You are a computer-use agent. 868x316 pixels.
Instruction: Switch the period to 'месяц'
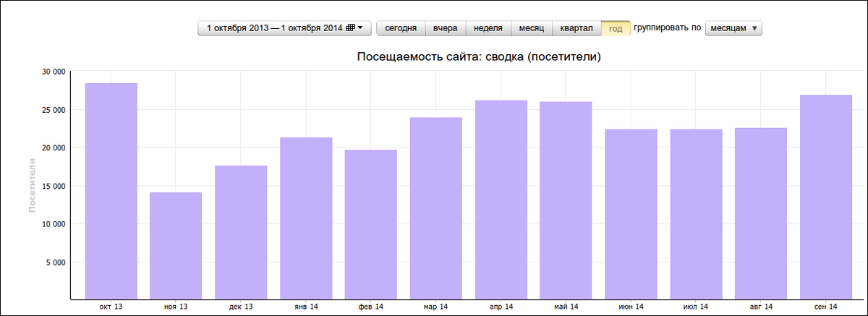click(x=532, y=28)
